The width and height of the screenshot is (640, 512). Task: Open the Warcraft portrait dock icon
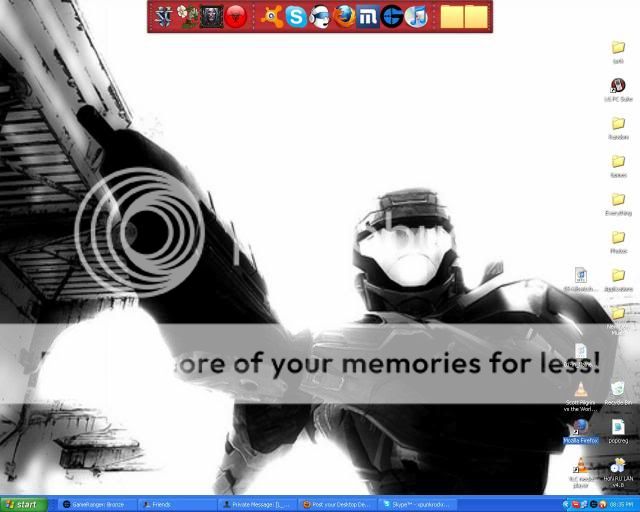[x=212, y=16]
